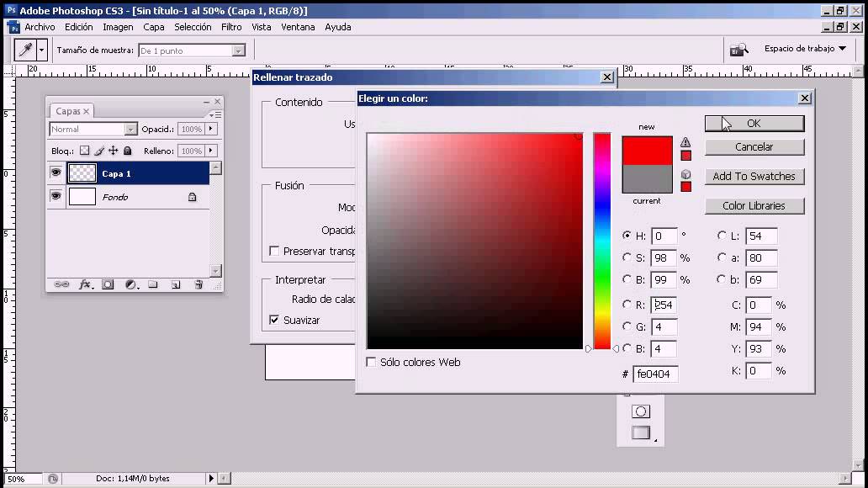Lock transparent pixels in Capas panel

click(x=84, y=151)
